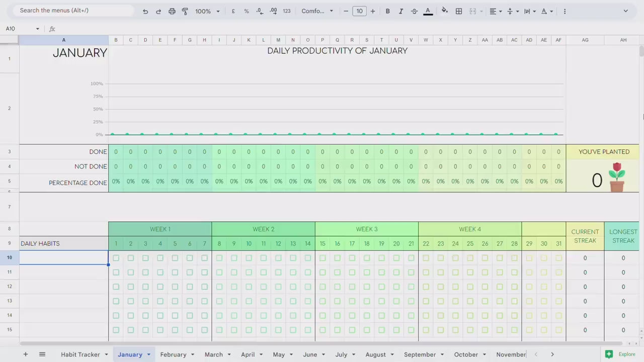
Task: Add a new sheet with plus button
Action: point(25,354)
